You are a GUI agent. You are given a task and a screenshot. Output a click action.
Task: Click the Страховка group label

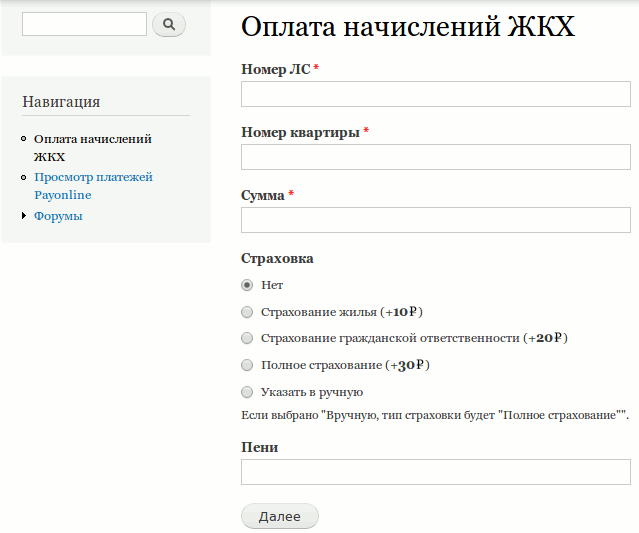point(277,258)
